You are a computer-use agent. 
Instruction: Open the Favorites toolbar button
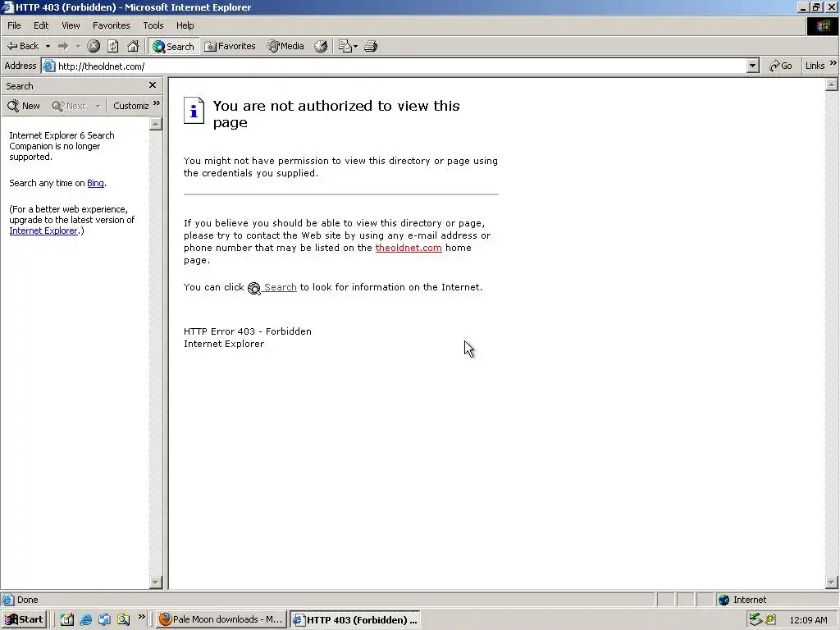click(x=231, y=46)
